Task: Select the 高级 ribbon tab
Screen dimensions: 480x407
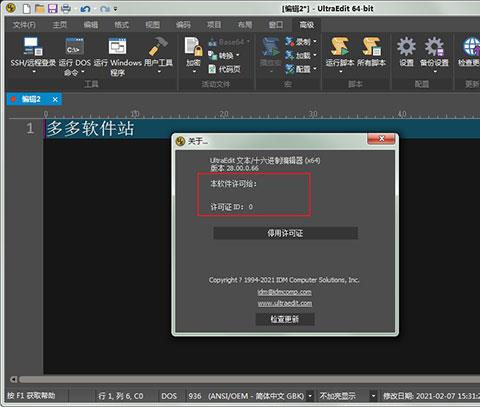Action: [307, 25]
